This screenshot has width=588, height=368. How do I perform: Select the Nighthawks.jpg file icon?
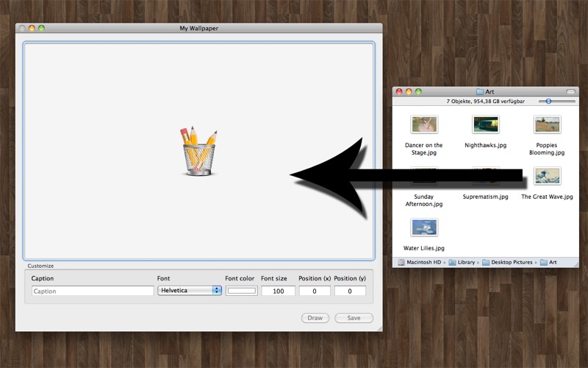point(486,124)
